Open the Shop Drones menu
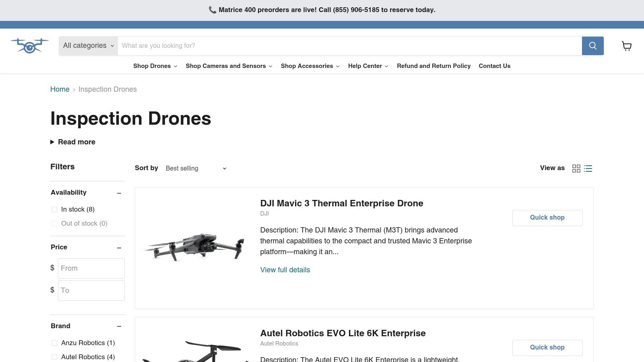Viewport: 644px width, 362px height. (155, 66)
